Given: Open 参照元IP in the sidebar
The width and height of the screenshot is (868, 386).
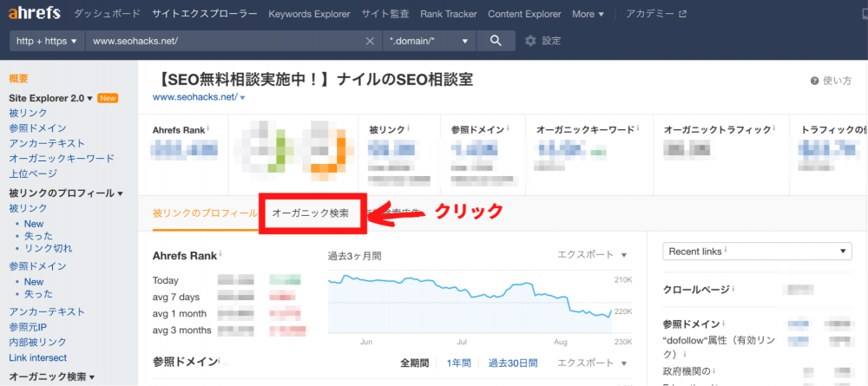Looking at the screenshot, I should (28, 327).
